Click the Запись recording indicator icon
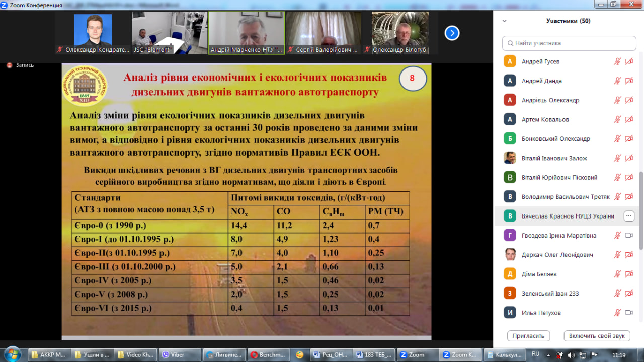 pyautogui.click(x=9, y=65)
